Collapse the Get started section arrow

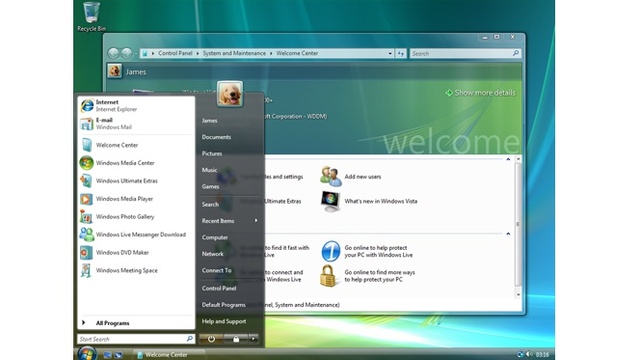tap(508, 159)
